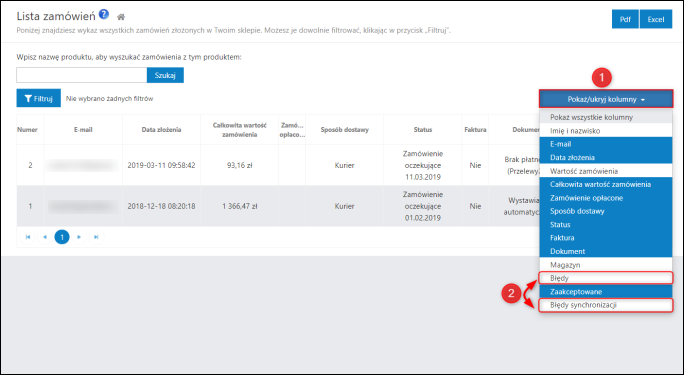This screenshot has height=375, width=684.
Task: Toggle the Zaakceptowane column option
Action: coord(606,291)
